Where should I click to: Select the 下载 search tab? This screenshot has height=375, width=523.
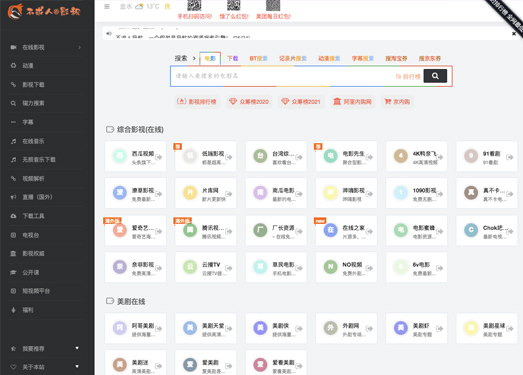(232, 58)
